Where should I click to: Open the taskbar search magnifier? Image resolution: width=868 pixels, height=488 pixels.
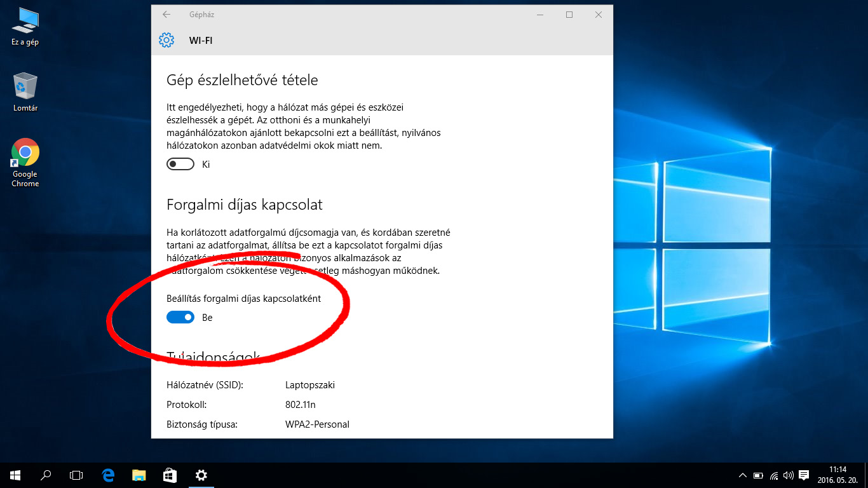click(x=46, y=475)
